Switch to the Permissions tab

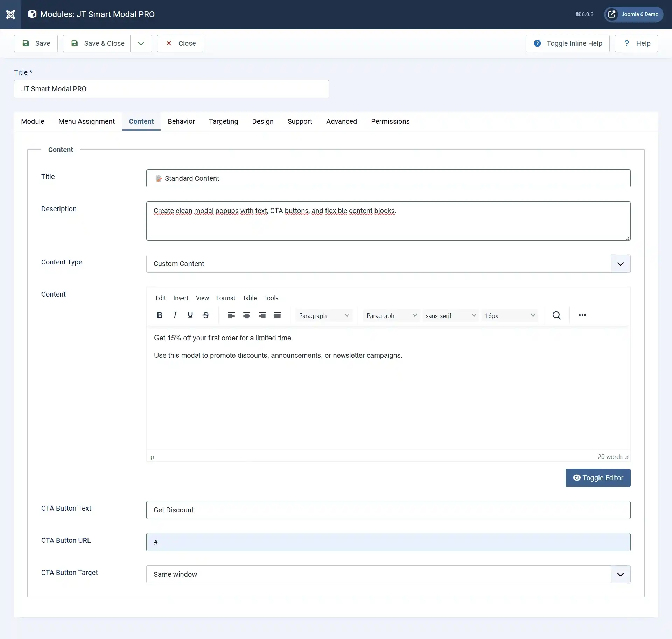click(390, 121)
